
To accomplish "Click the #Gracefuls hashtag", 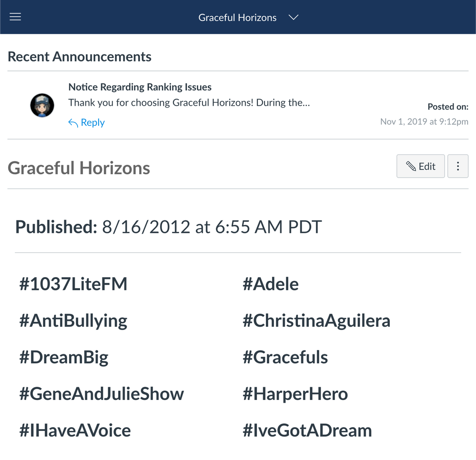I will 285,358.
